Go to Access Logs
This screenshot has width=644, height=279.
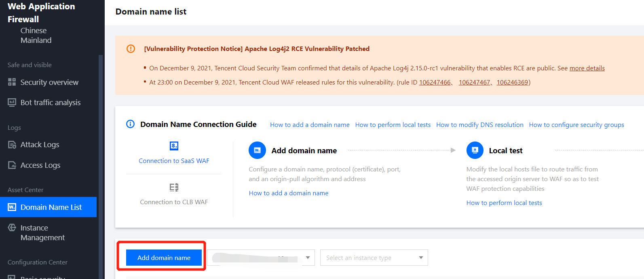point(40,165)
